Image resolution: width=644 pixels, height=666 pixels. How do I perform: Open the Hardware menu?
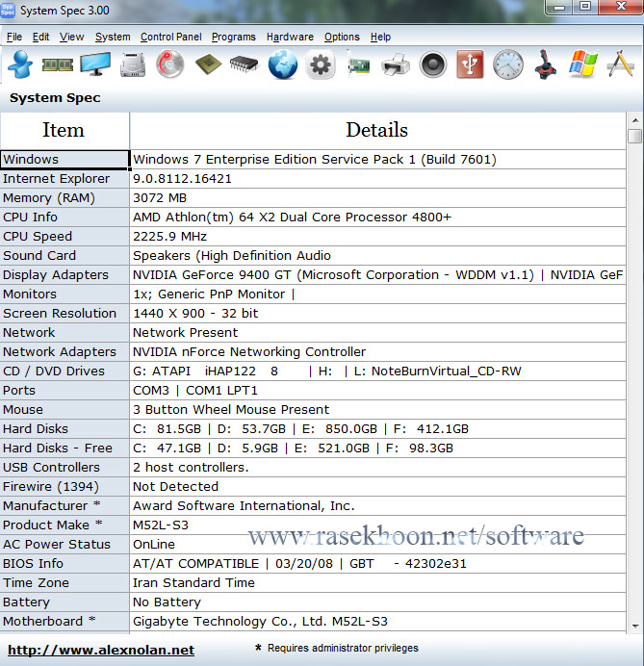(x=290, y=37)
